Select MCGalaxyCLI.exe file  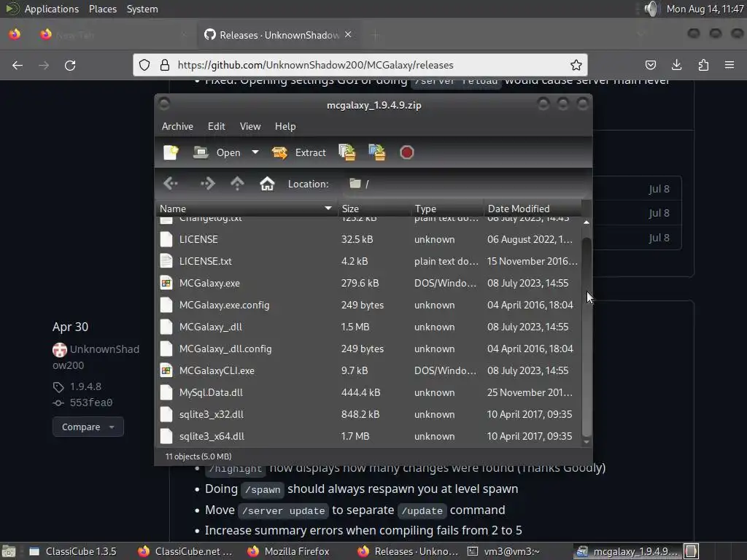(368, 370)
